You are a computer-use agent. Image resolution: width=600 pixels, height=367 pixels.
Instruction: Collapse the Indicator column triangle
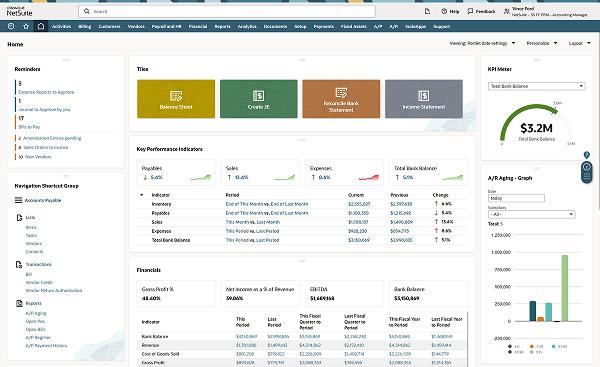coord(142,195)
